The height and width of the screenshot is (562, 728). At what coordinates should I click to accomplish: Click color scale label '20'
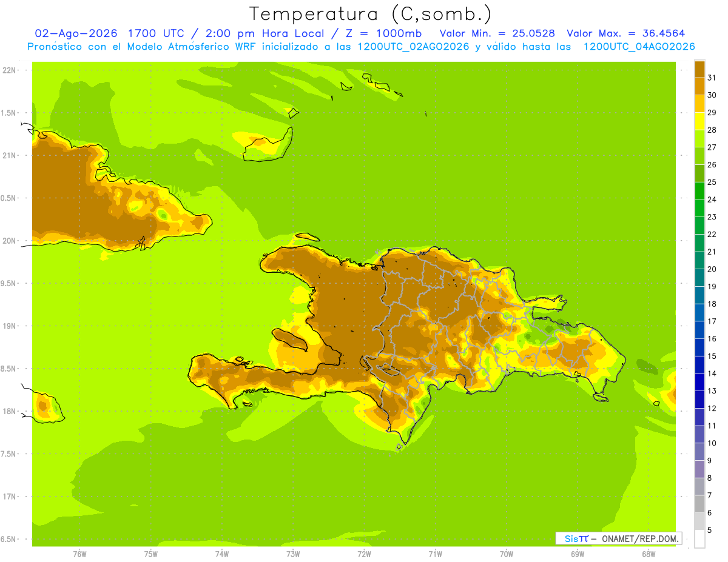(712, 269)
